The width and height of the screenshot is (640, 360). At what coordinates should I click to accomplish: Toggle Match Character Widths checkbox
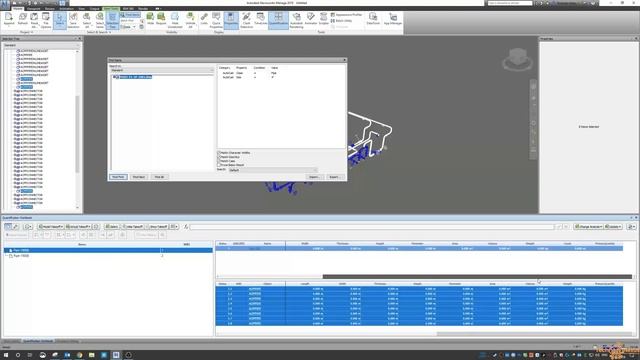point(219,153)
